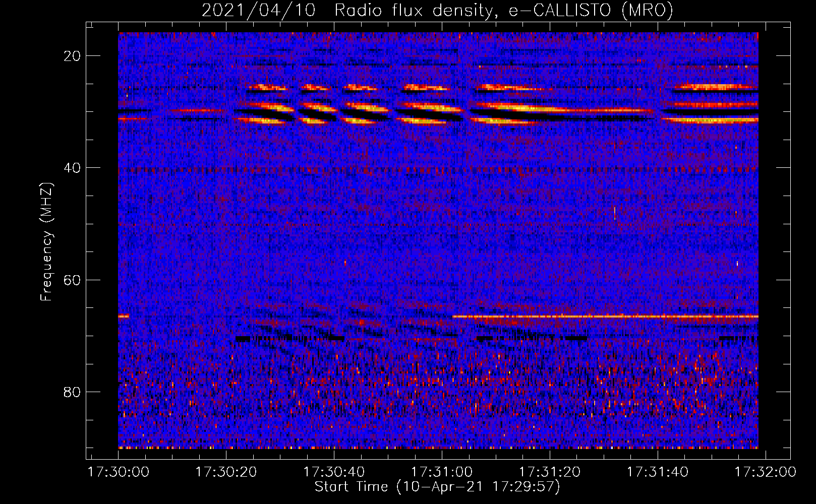816x504 pixels.
Task: Click the frequency tick label '80'
Action: (72, 392)
